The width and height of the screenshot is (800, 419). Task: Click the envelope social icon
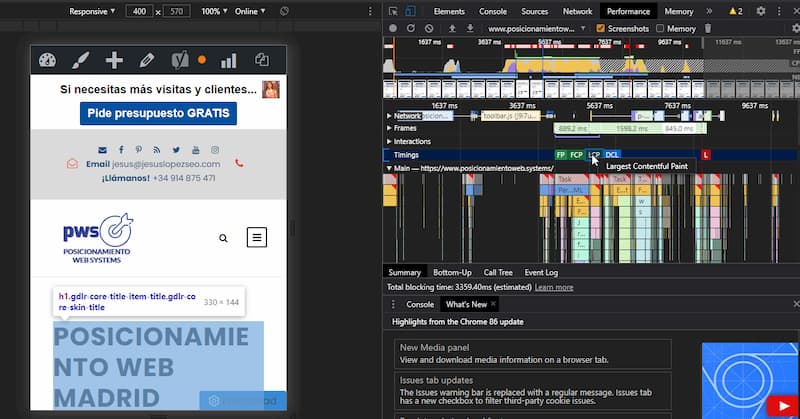click(103, 150)
